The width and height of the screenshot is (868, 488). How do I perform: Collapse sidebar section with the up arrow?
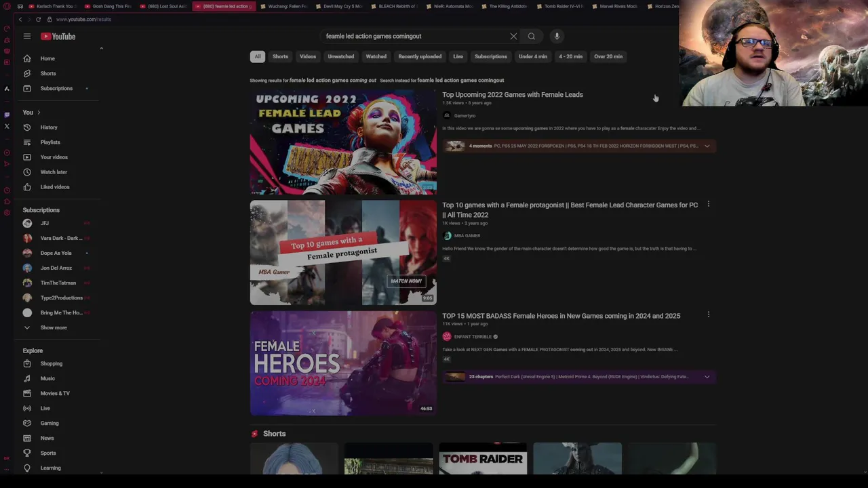[x=101, y=48]
